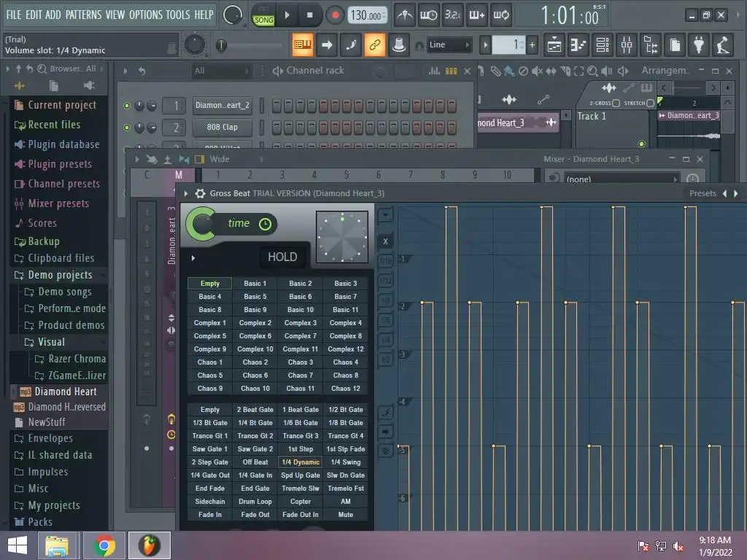Toggle first step of Diamon..eart_2
The height and width of the screenshot is (560, 747).
(276, 106)
